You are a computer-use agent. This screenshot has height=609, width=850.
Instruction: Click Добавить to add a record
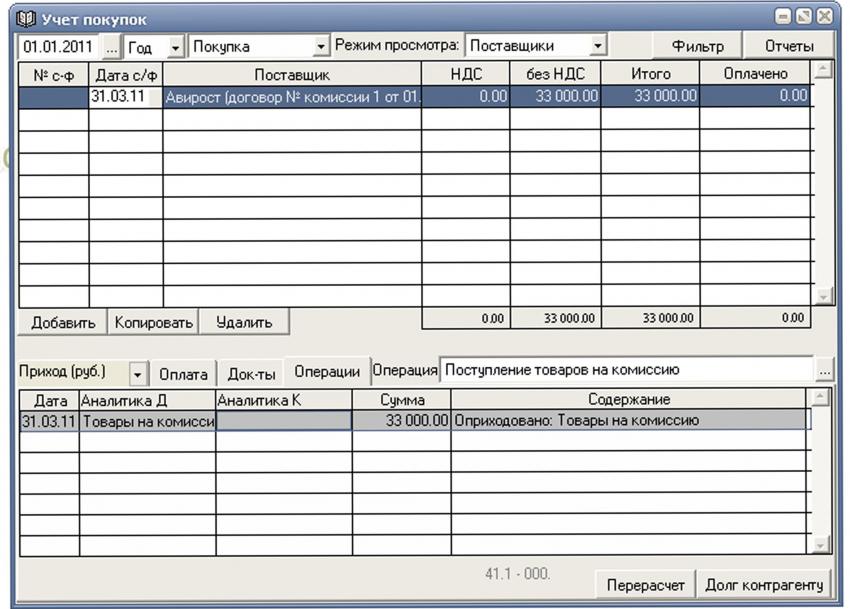click(x=62, y=323)
